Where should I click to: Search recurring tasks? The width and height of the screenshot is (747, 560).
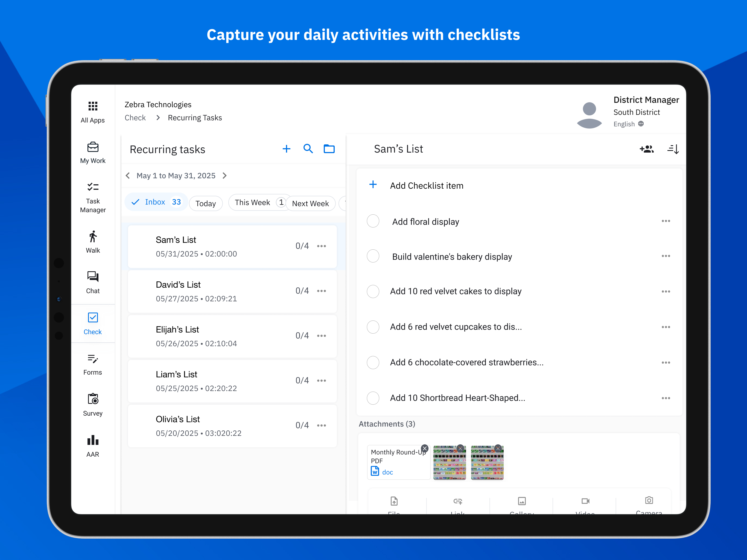[308, 149]
